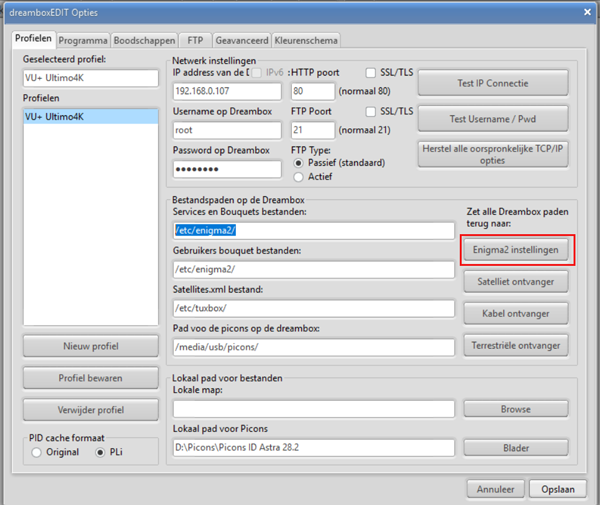The image size is (600, 505).
Task: Open the Boodschappen tab
Action: click(144, 41)
